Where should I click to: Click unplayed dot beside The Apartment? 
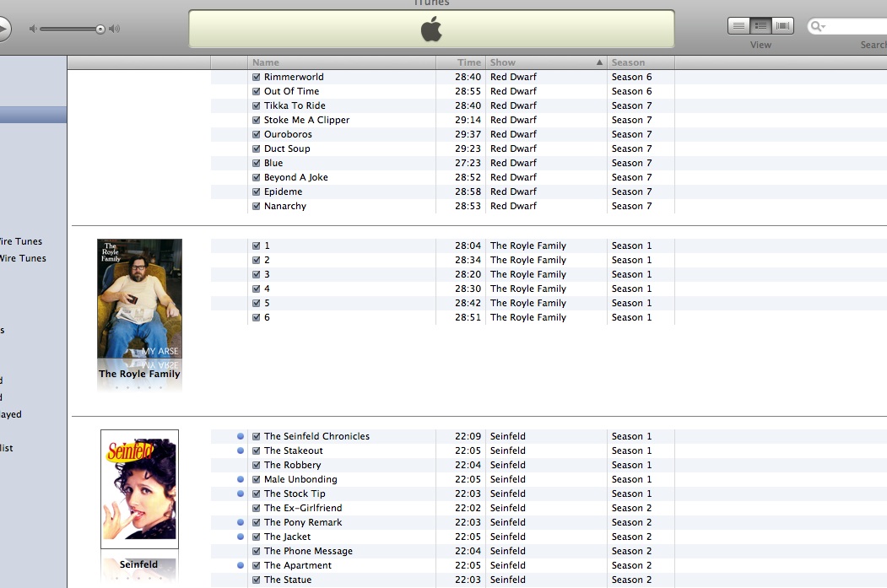point(241,565)
